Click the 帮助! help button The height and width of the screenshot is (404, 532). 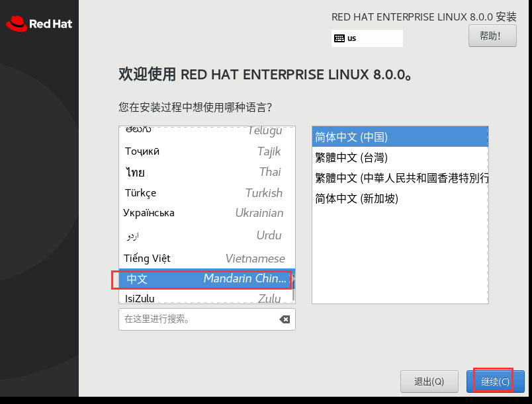point(492,36)
